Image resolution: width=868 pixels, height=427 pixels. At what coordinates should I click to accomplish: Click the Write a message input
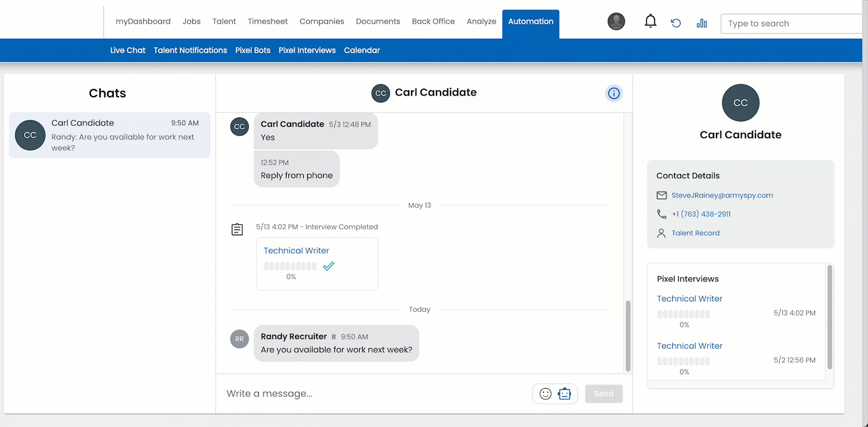[377, 393]
